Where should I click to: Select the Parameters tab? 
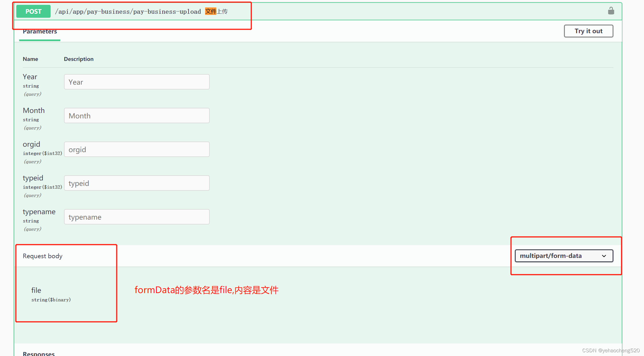tap(40, 31)
